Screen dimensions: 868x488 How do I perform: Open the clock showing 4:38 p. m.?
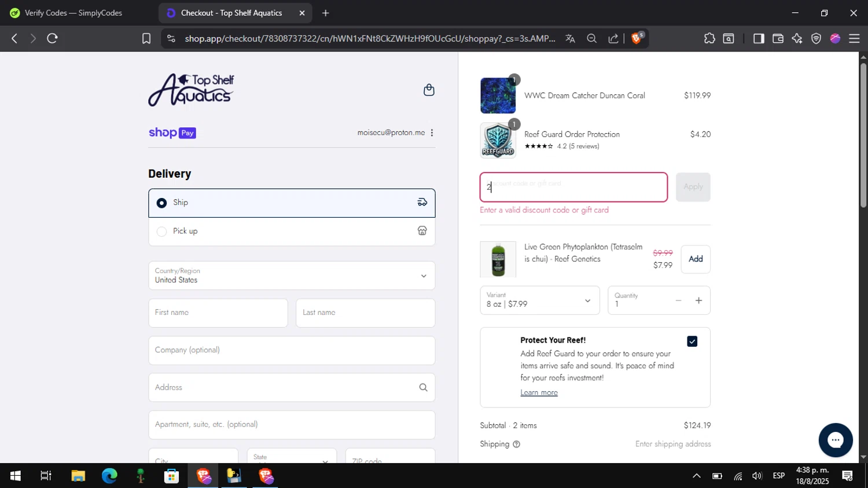click(812, 476)
